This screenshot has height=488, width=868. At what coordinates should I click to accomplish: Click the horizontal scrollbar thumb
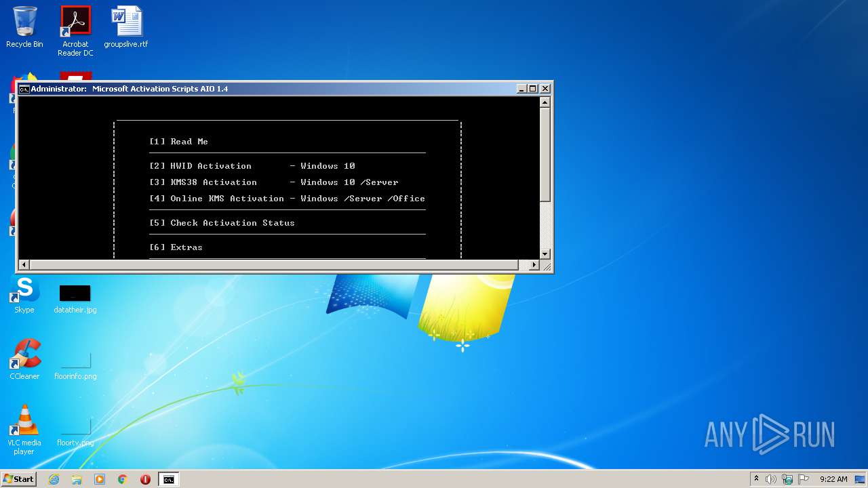click(x=275, y=265)
